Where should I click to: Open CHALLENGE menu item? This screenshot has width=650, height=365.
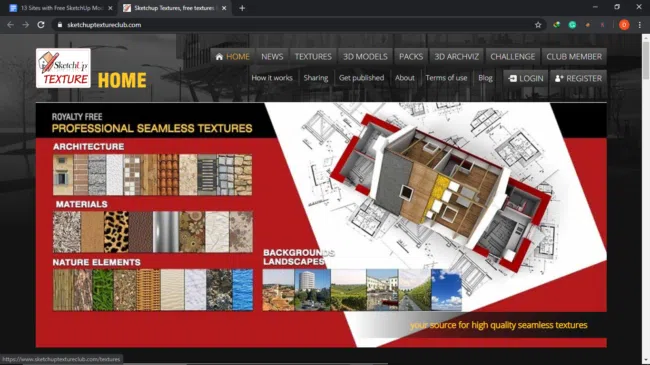pyautogui.click(x=512, y=56)
